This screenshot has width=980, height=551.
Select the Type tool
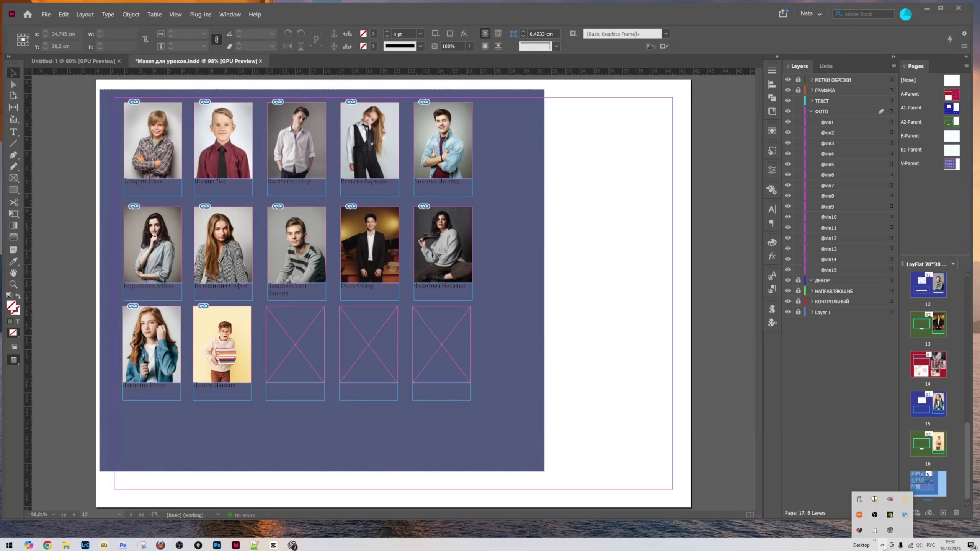pos(13,132)
